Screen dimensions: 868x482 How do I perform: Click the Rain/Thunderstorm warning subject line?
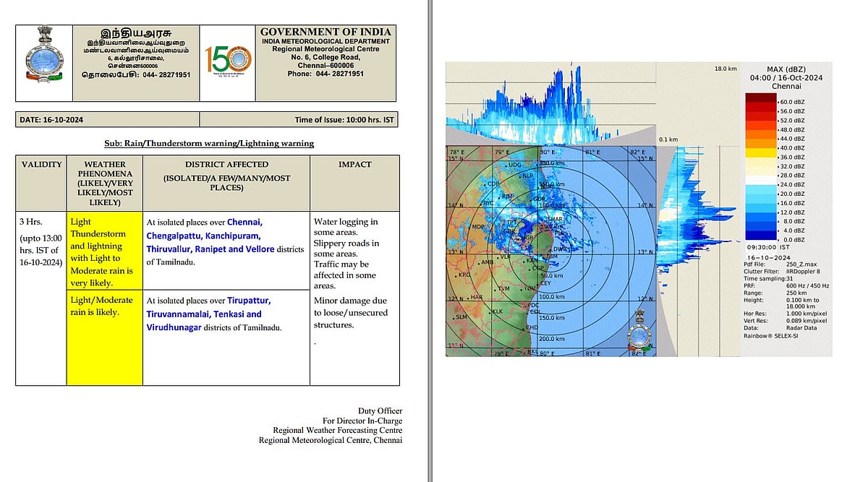point(209,143)
